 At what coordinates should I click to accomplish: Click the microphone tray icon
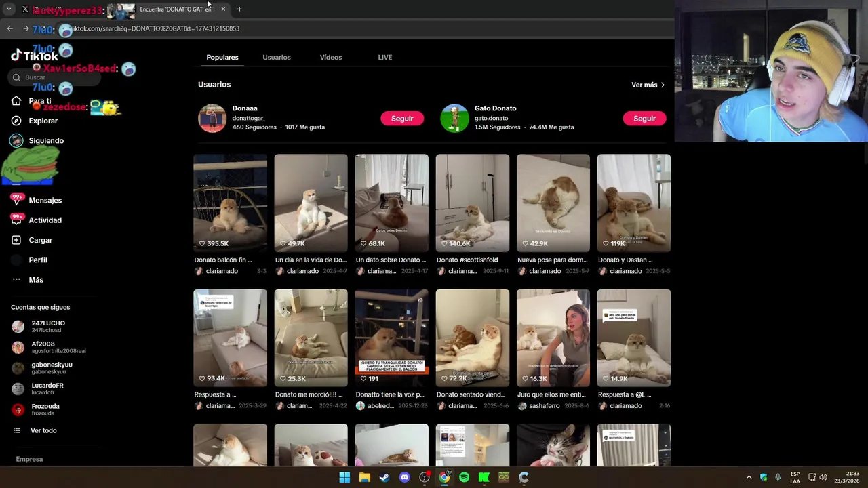pyautogui.click(x=778, y=477)
